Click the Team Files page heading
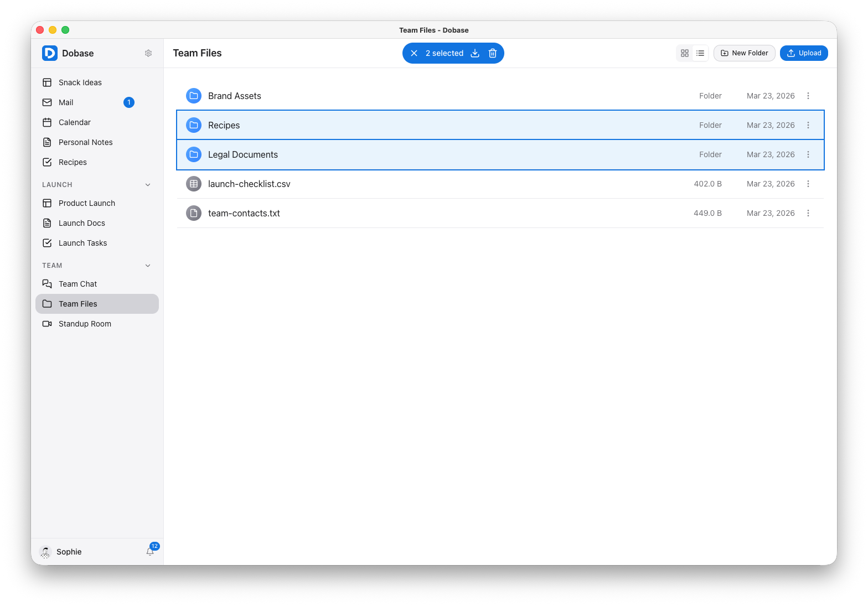The width and height of the screenshot is (868, 606). [x=197, y=53]
